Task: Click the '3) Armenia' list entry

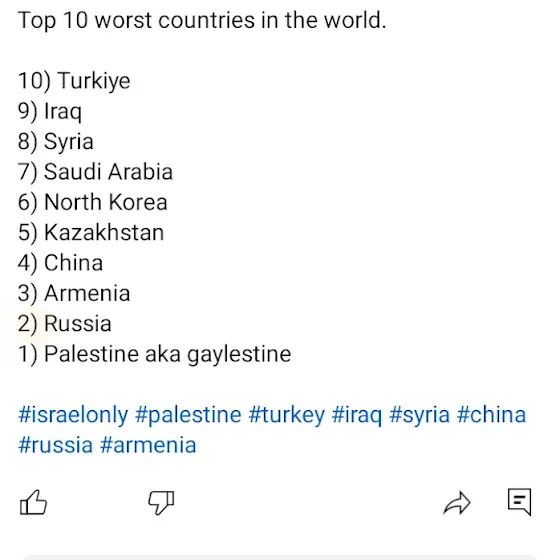Action: 74,293
